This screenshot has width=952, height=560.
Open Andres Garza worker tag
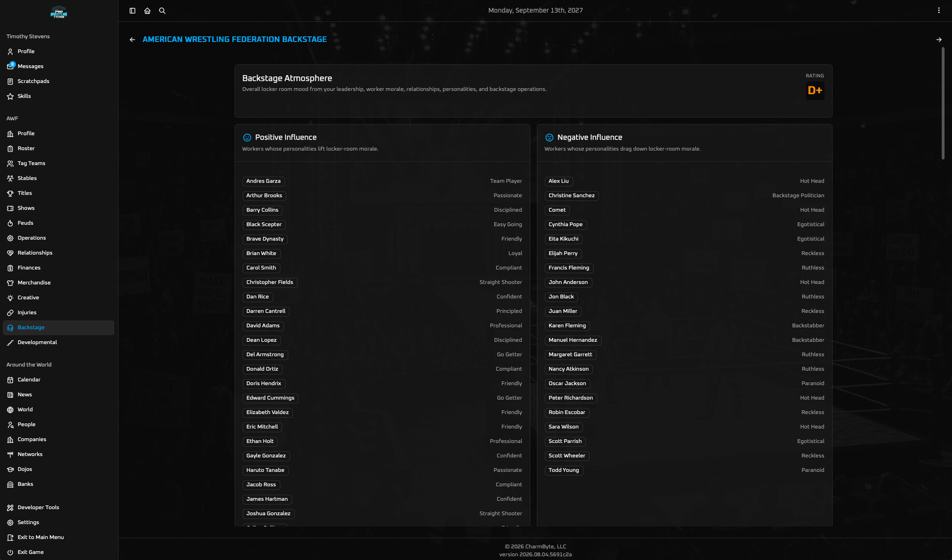click(263, 181)
